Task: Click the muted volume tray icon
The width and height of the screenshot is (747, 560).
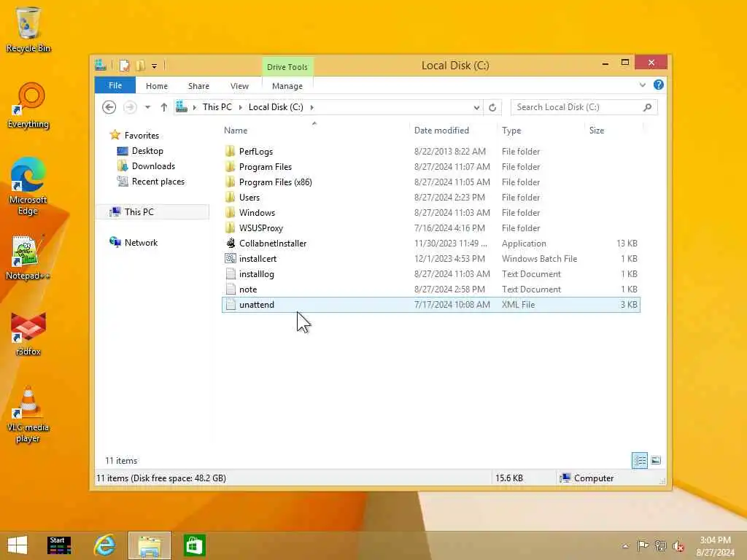Action: pos(678,546)
